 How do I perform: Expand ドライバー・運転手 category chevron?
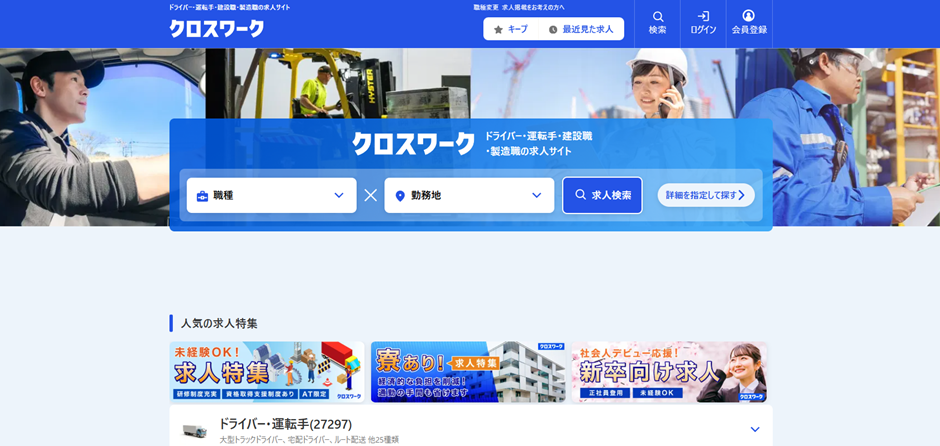755,429
